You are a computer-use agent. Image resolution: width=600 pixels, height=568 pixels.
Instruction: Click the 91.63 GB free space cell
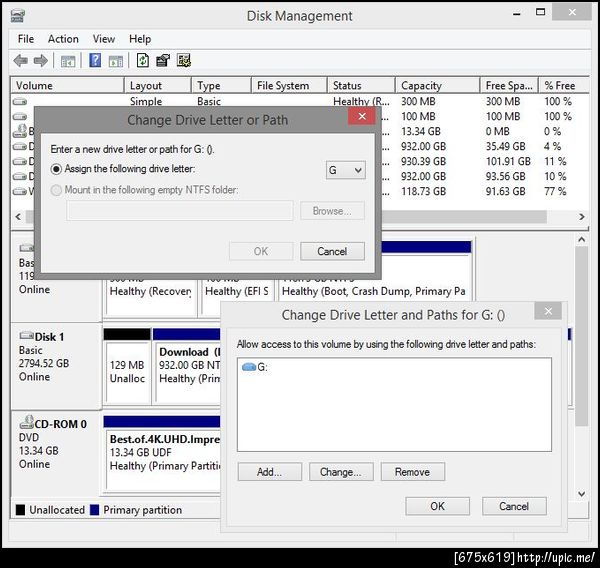505,191
